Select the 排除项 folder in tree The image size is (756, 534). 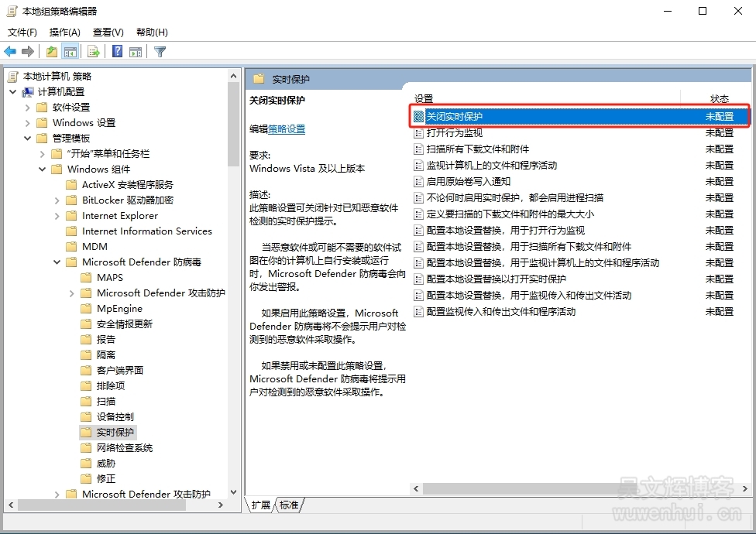pos(110,386)
